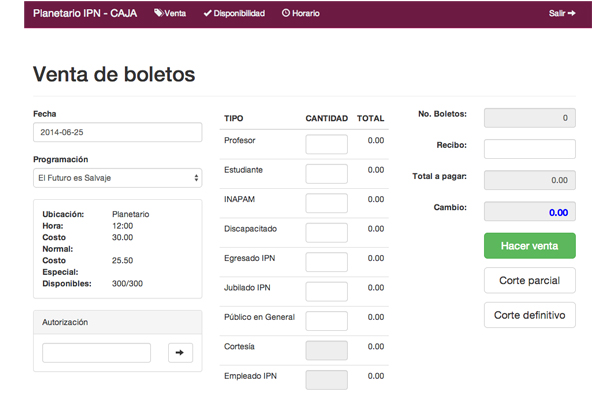612x403 pixels.
Task: Go to the Disponibilidad menu item
Action: click(x=234, y=13)
